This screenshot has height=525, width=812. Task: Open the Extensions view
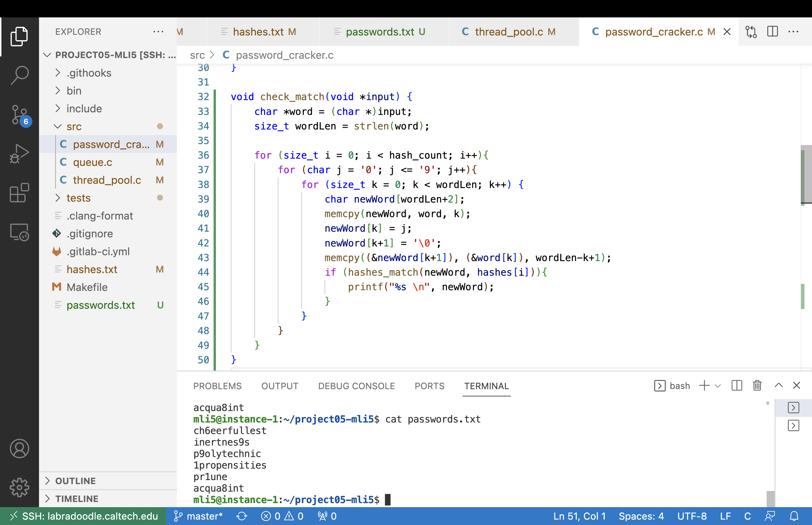pos(20,193)
